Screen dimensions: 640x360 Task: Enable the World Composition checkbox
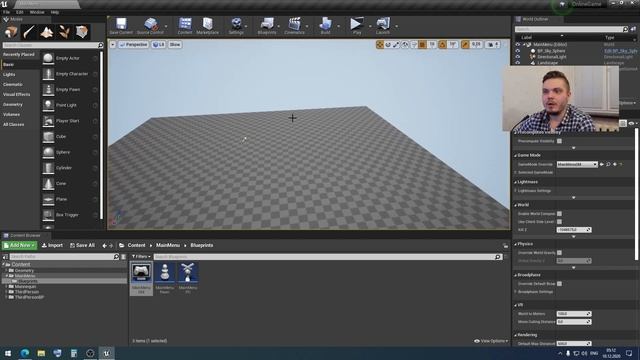tap(559, 213)
